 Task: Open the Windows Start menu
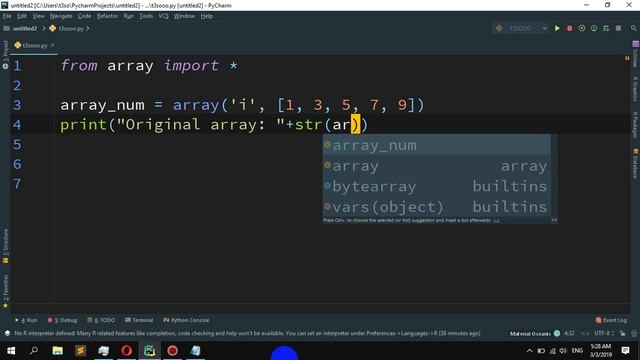pyautogui.click(x=11, y=351)
